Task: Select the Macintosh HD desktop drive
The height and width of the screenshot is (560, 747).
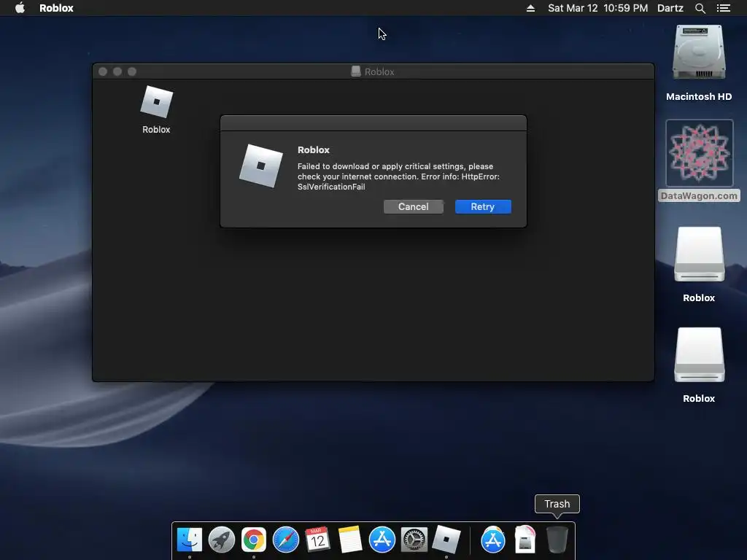Action: (x=699, y=52)
